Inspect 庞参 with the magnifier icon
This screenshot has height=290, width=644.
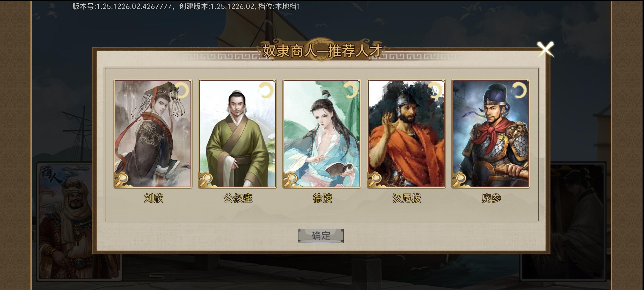(x=460, y=179)
